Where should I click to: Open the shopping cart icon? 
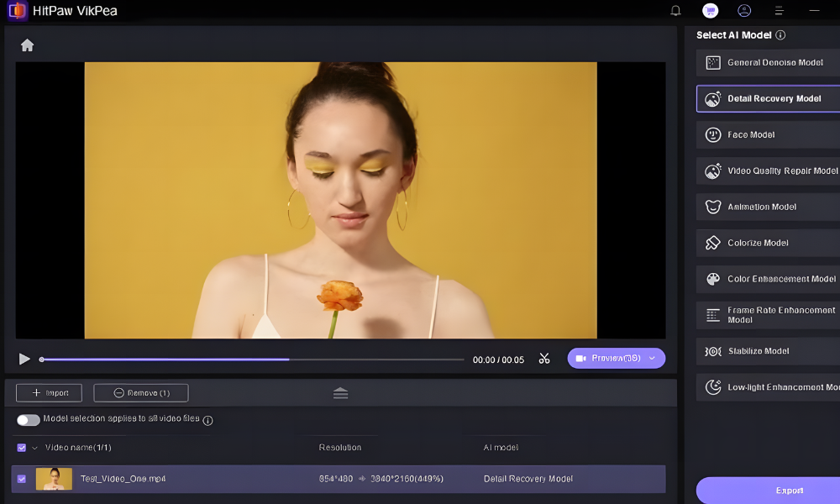pos(711,11)
